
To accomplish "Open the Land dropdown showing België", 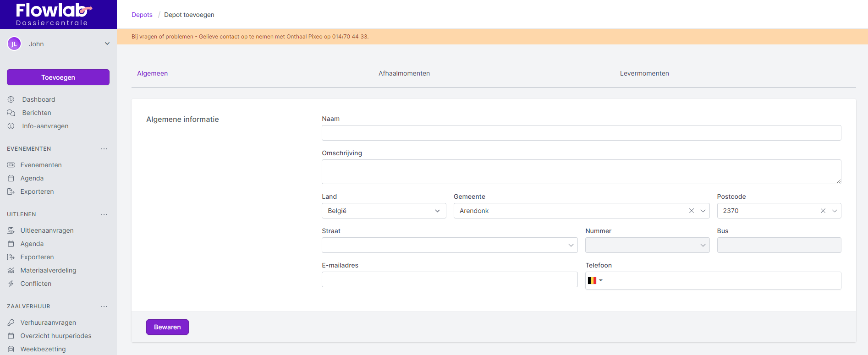I will click(x=384, y=211).
